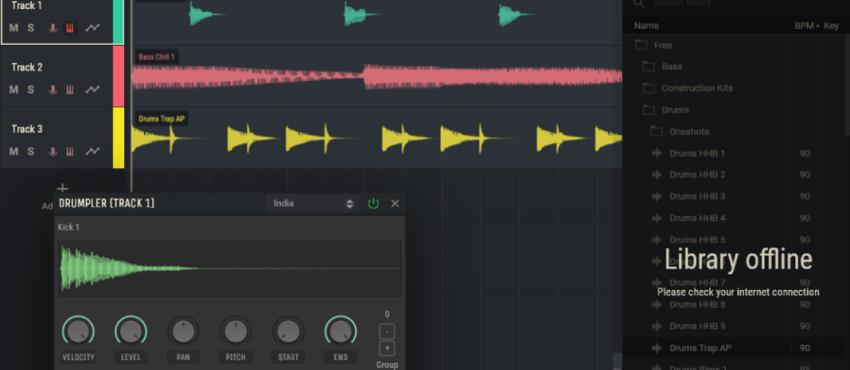
Task: Click the Kick 1 sample name
Action: coord(69,227)
